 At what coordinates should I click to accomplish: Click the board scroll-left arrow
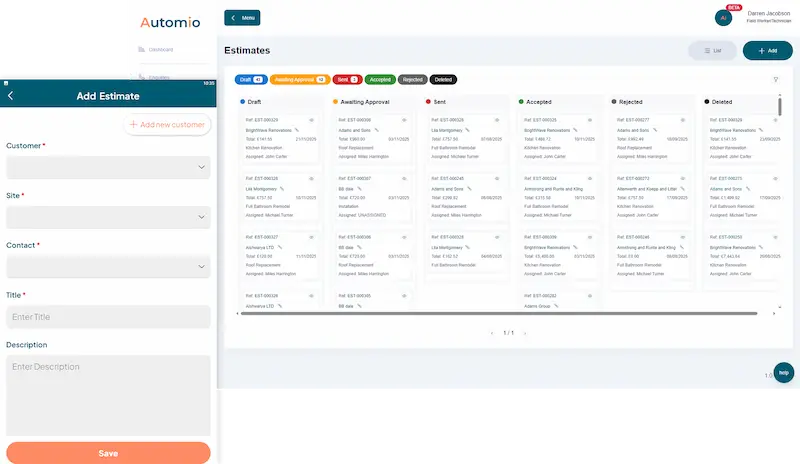coord(237,313)
